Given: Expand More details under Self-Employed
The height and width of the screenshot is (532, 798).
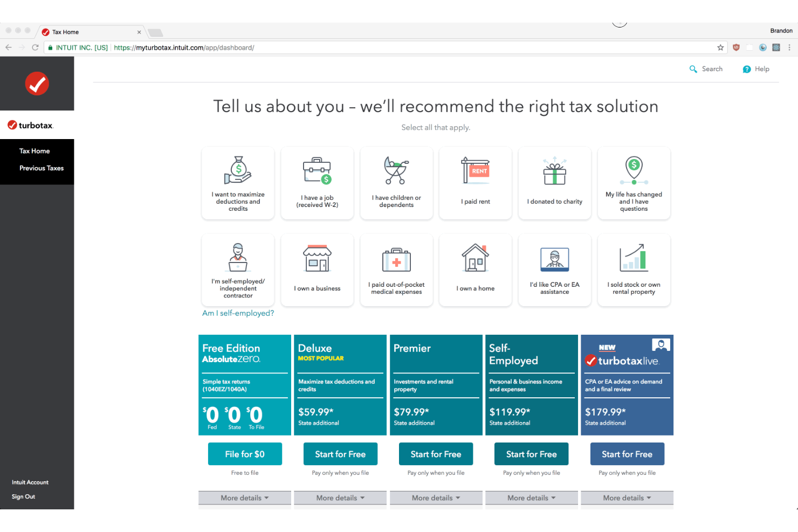Looking at the screenshot, I should 532,498.
